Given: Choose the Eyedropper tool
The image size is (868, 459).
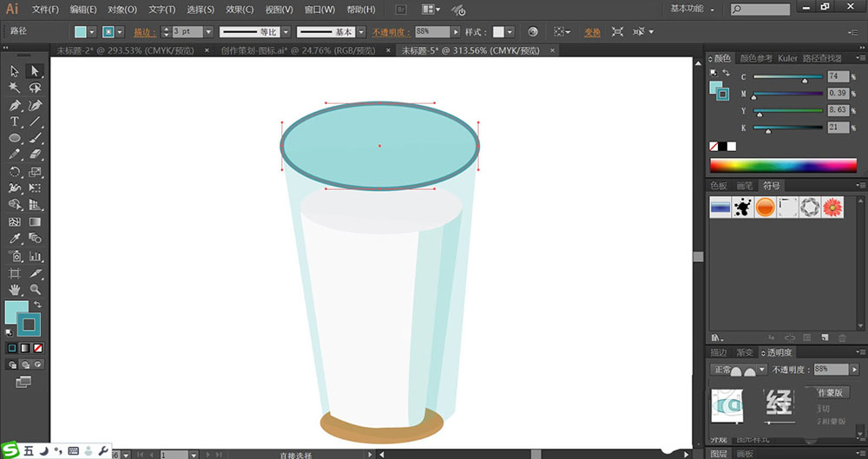Looking at the screenshot, I should 15,239.
